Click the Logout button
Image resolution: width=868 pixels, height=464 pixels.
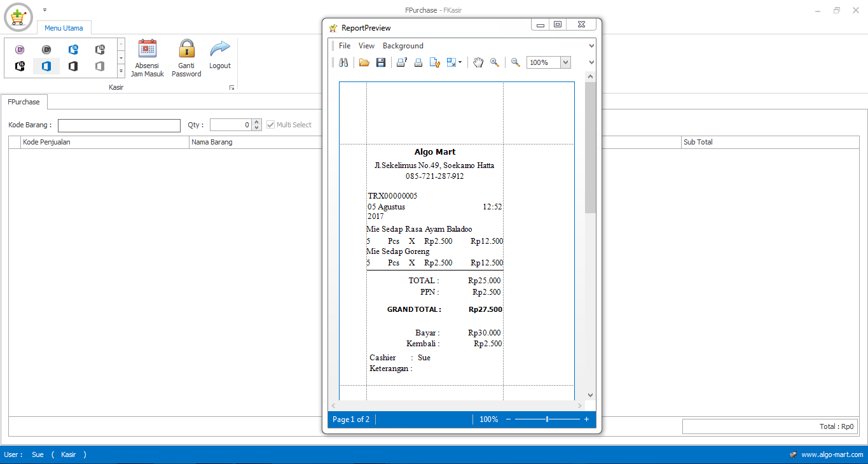point(219,57)
